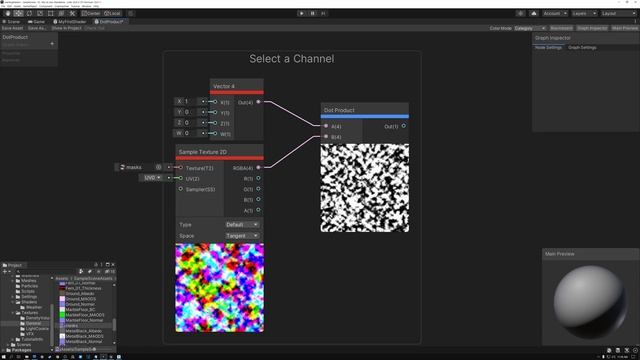Open the custom editor tools icon
640x360 pixels.
(72, 13)
